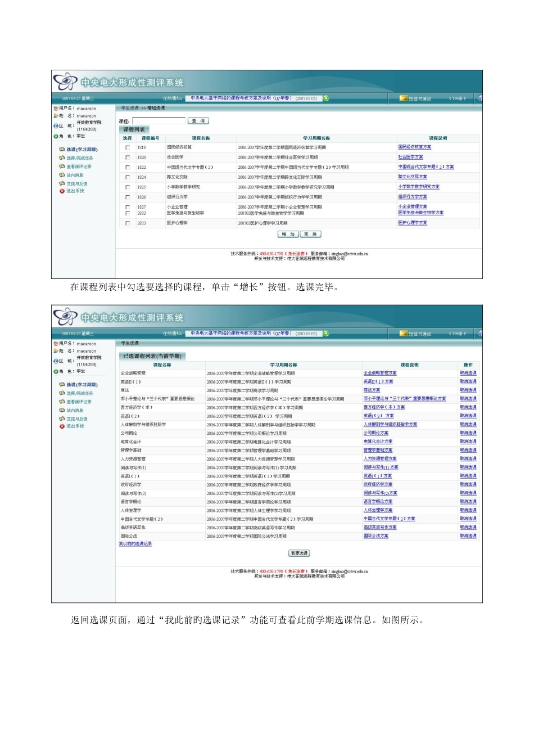534x756 pixels.
Task: Open 企业战略管理方案 link in selected courses
Action: click(380, 373)
